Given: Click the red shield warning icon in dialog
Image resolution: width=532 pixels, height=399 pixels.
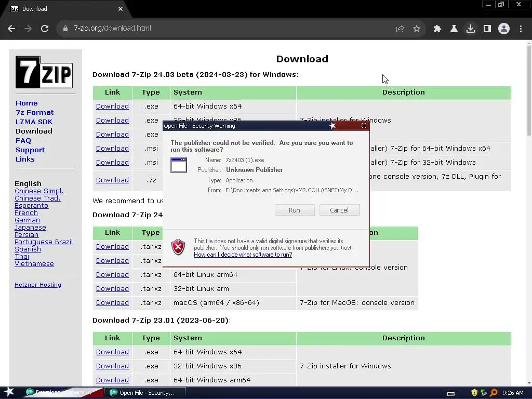Looking at the screenshot, I should [x=178, y=247].
